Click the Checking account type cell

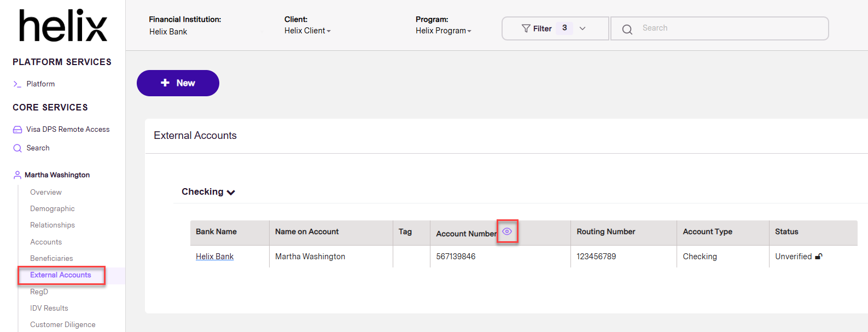click(x=700, y=257)
